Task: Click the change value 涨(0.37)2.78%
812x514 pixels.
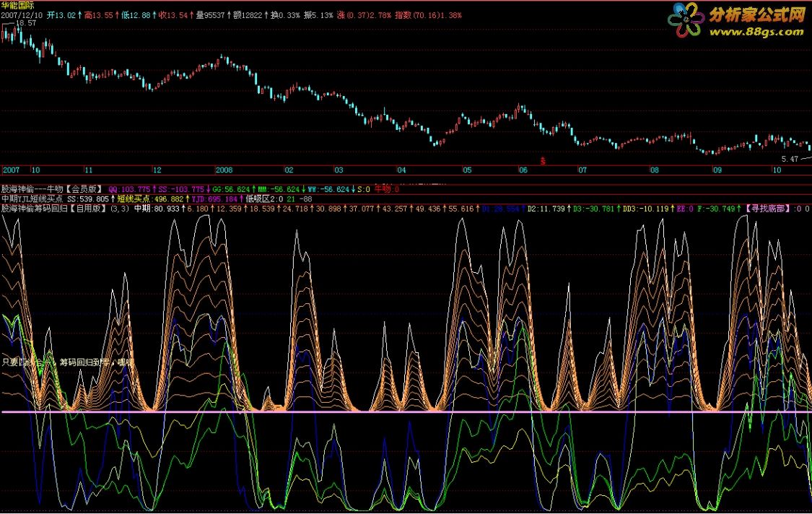Action: coord(364,15)
